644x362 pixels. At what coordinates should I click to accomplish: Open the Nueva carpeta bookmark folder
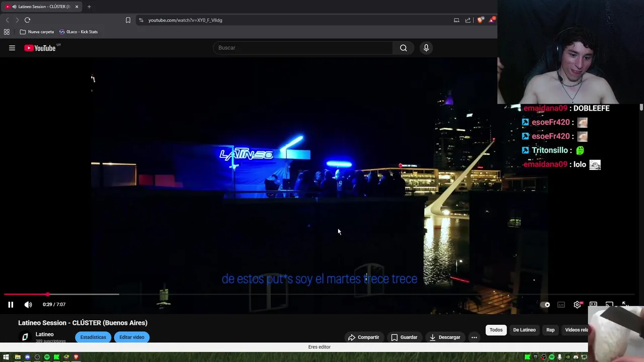click(x=37, y=32)
